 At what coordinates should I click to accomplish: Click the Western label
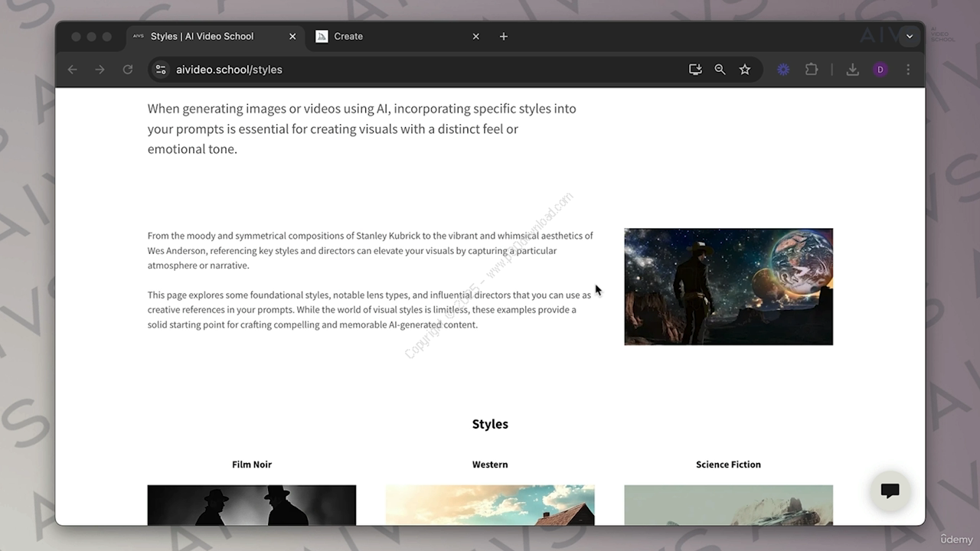(490, 465)
